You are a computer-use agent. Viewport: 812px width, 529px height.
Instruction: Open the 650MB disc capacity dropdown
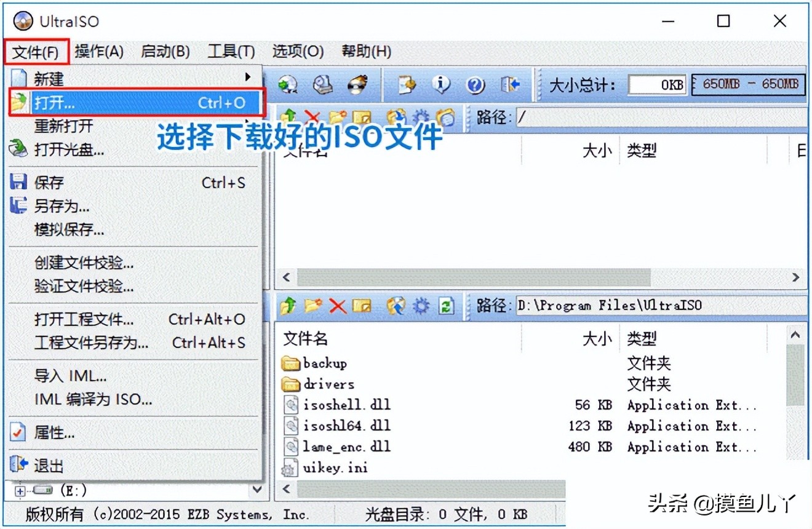click(747, 84)
